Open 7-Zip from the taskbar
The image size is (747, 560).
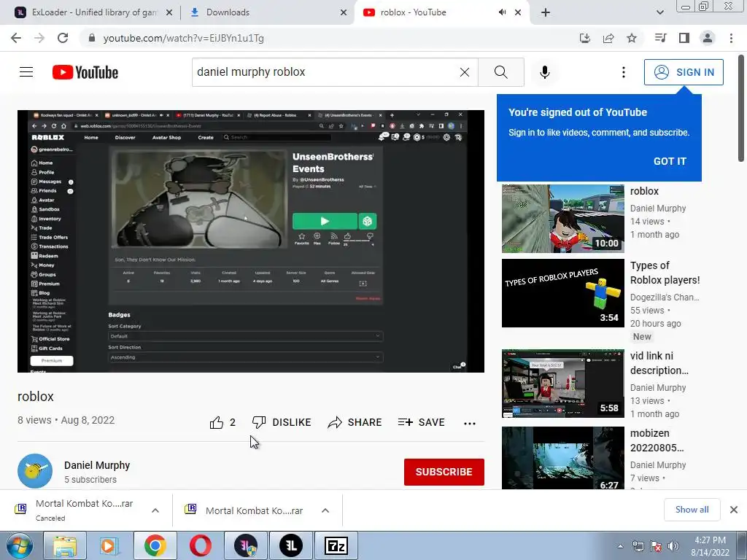point(336,545)
